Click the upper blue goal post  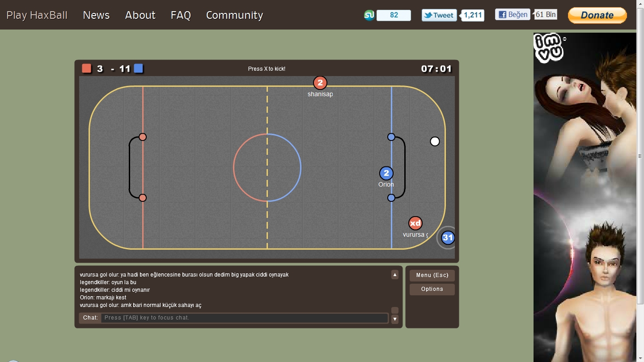coord(391,137)
